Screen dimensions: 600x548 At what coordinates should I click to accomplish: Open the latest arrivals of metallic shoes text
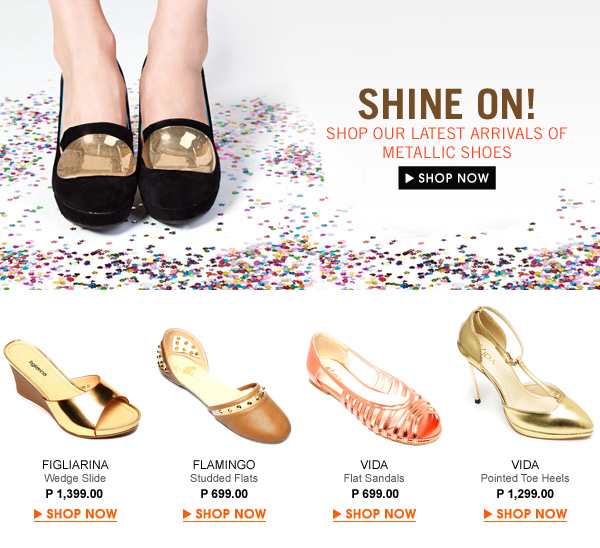point(446,143)
